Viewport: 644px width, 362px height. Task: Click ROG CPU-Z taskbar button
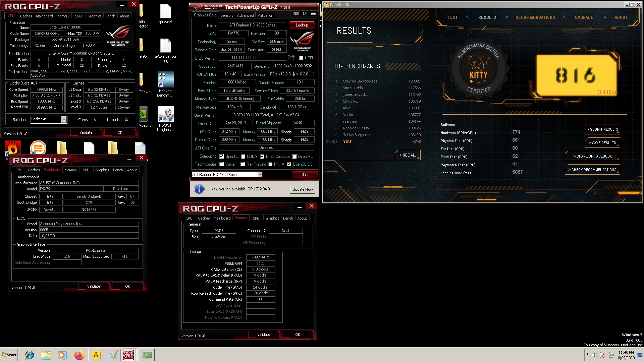pos(129,355)
